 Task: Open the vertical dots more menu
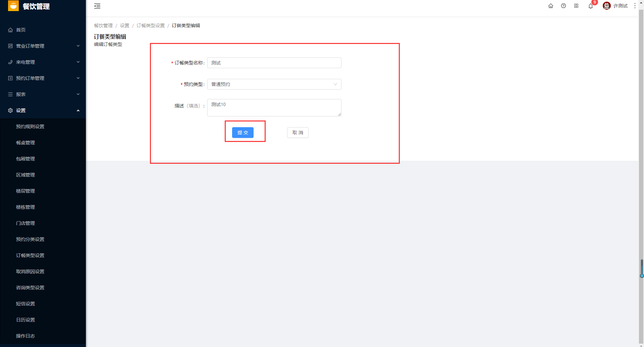635,6
